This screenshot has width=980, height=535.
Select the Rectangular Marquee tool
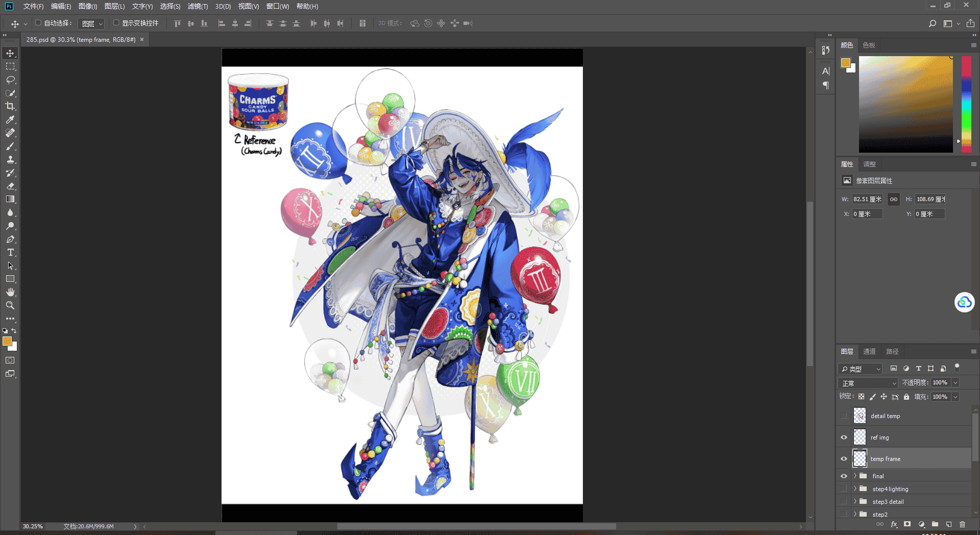coord(10,66)
